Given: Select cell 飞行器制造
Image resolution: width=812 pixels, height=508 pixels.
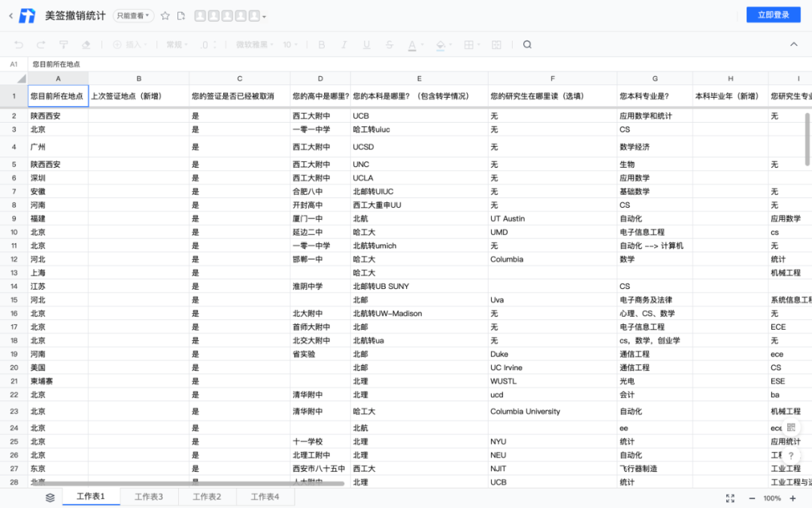Looking at the screenshot, I should coord(655,469).
